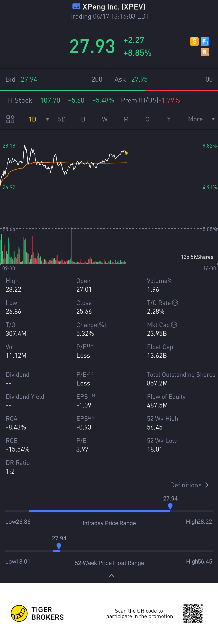Image resolution: width=218 pixels, height=644 pixels.
Task: Tap Total Outstanding Shares 857.2M
Action: [x=157, y=383]
